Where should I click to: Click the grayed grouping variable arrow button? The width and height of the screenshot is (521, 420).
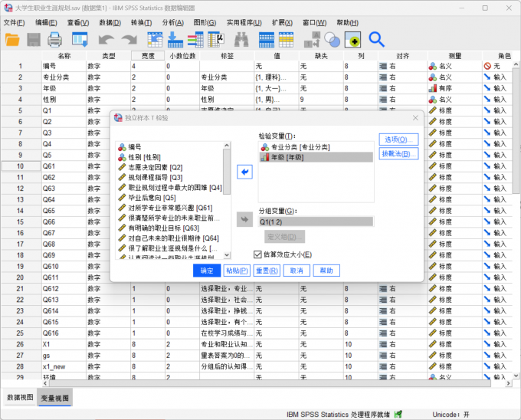(x=244, y=220)
